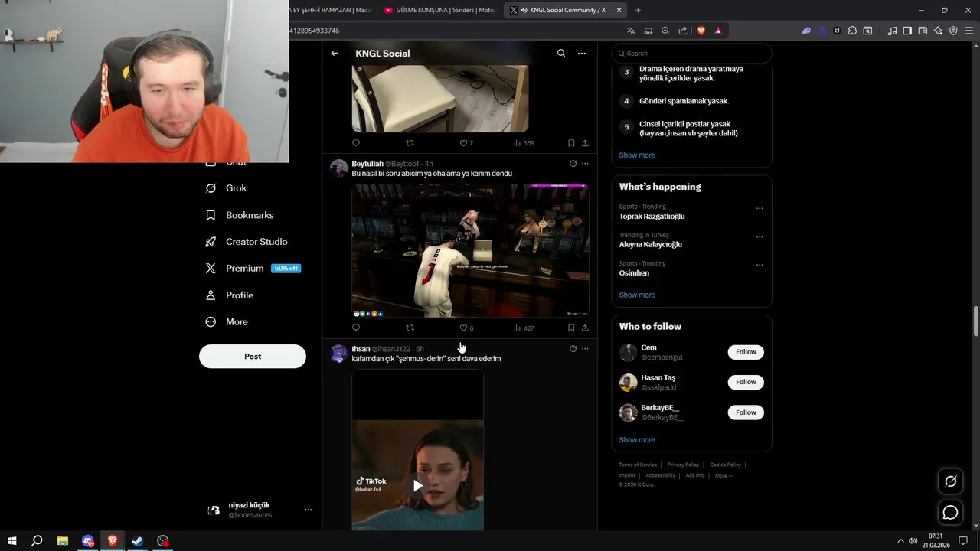This screenshot has height=551, width=980.
Task: Play Ihsan's TikTok video
Action: point(417,485)
